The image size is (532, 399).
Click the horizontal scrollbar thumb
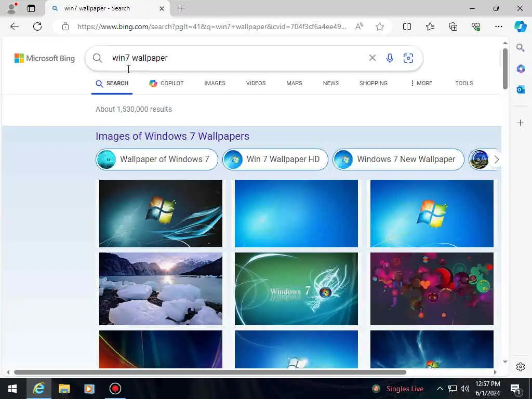[x=210, y=372]
